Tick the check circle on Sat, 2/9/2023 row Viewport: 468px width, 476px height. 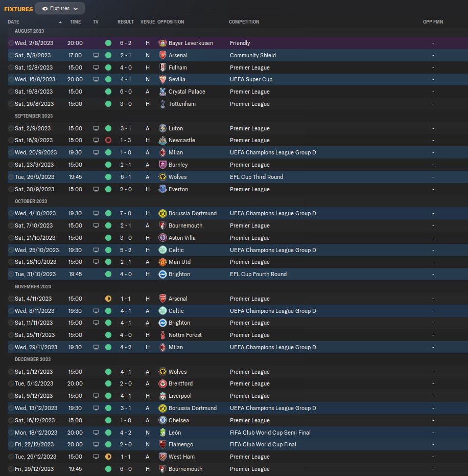(x=11, y=128)
